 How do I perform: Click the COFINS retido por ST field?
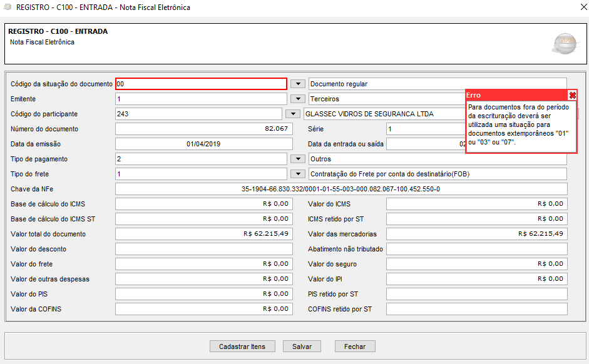476,309
